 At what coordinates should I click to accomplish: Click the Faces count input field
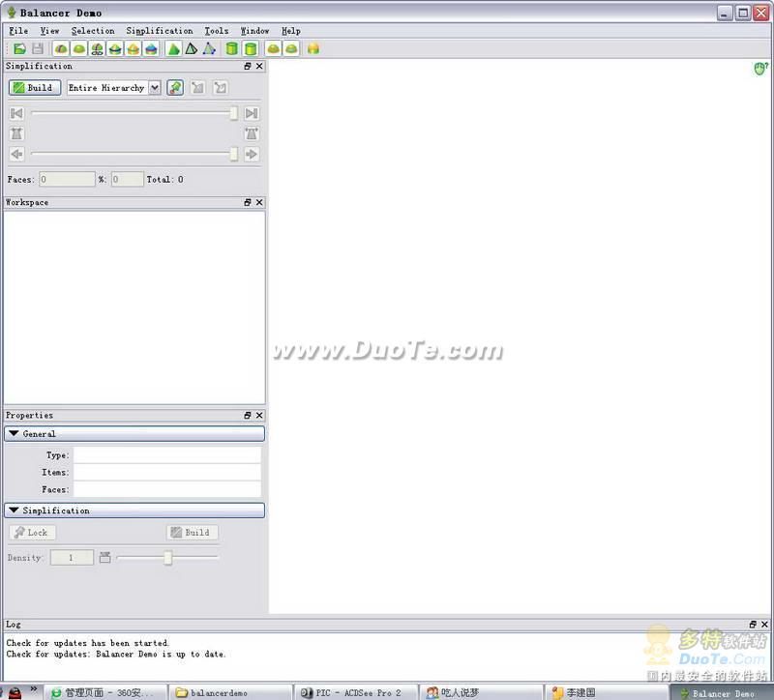[x=67, y=179]
